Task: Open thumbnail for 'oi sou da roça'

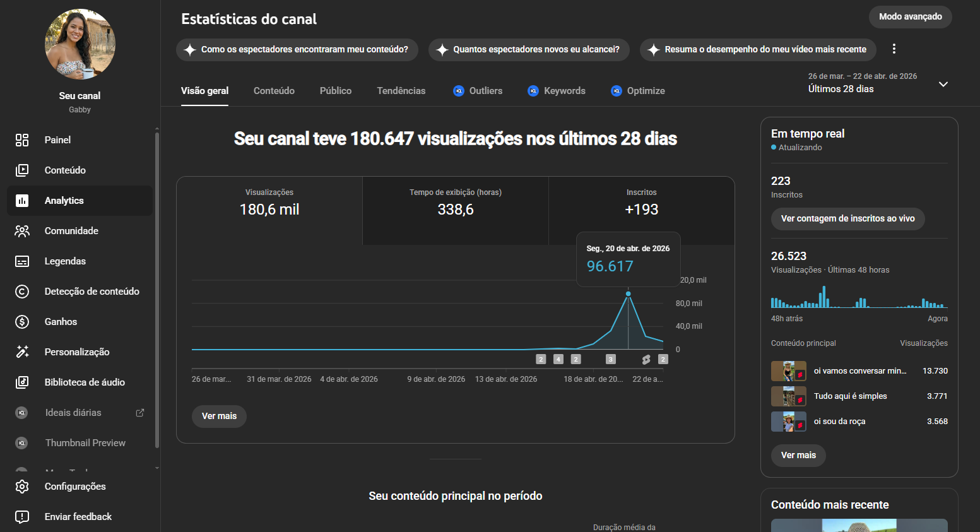Action: point(789,422)
